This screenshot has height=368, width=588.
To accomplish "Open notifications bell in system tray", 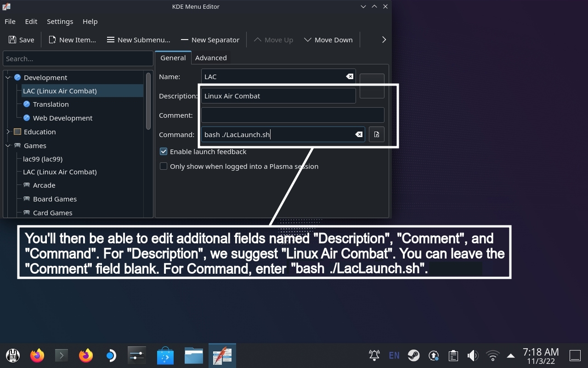I will (374, 355).
